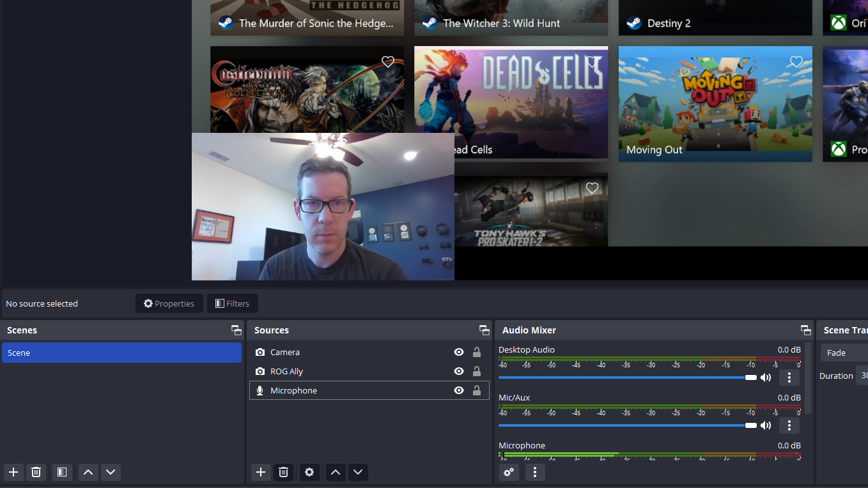The height and width of the screenshot is (488, 868).
Task: Move scene up arrow
Action: click(88, 472)
